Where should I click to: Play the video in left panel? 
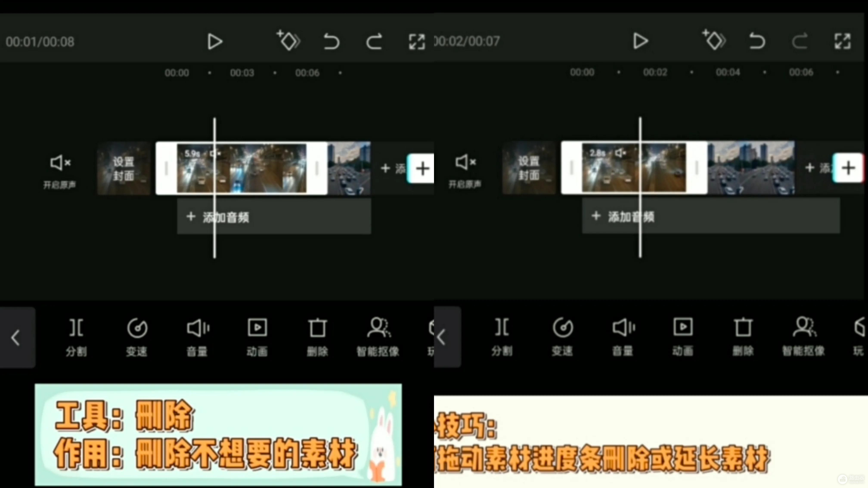(x=215, y=42)
